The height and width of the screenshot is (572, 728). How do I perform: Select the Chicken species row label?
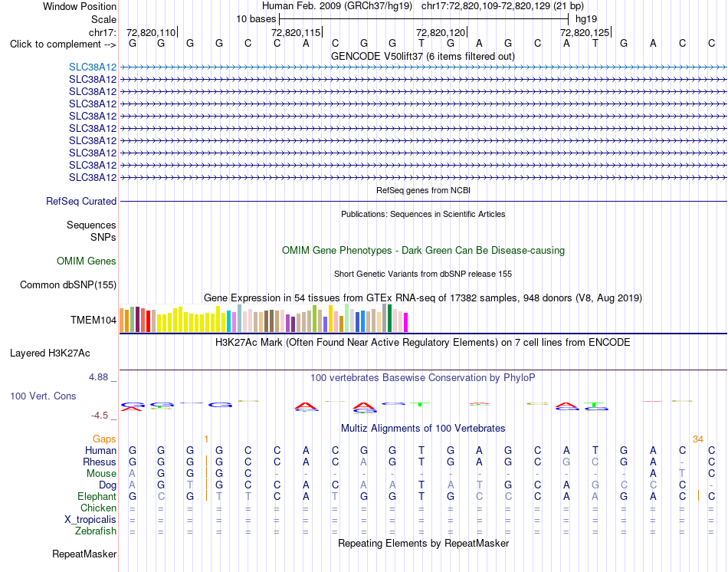tap(98, 508)
